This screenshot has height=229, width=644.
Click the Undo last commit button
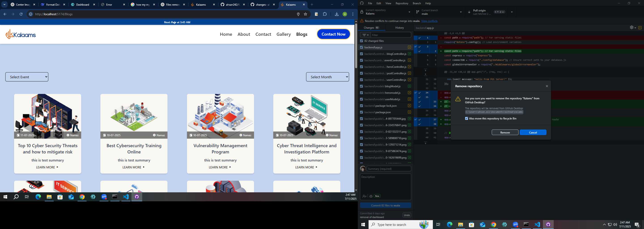pos(407,215)
